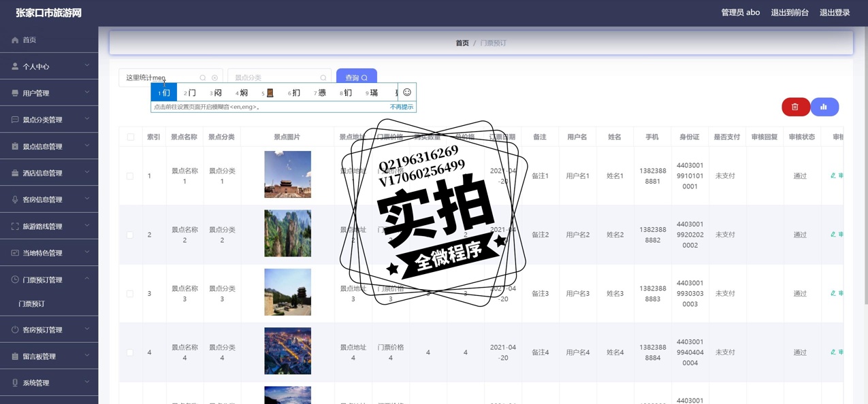
Task: Click the magnifier icon in 景点分类 search field
Action: pos(323,78)
